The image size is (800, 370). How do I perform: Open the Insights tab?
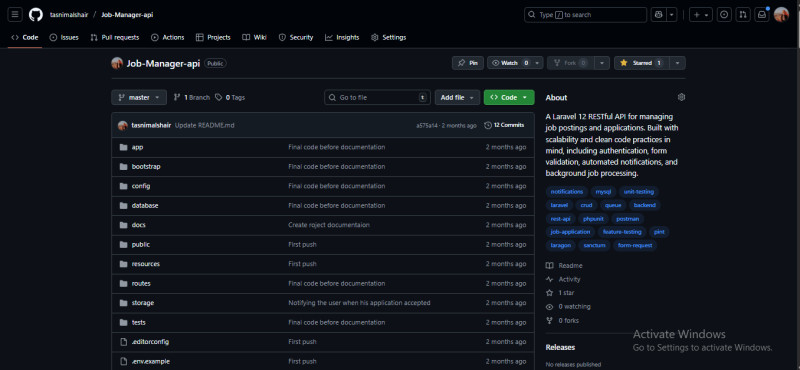pos(342,37)
